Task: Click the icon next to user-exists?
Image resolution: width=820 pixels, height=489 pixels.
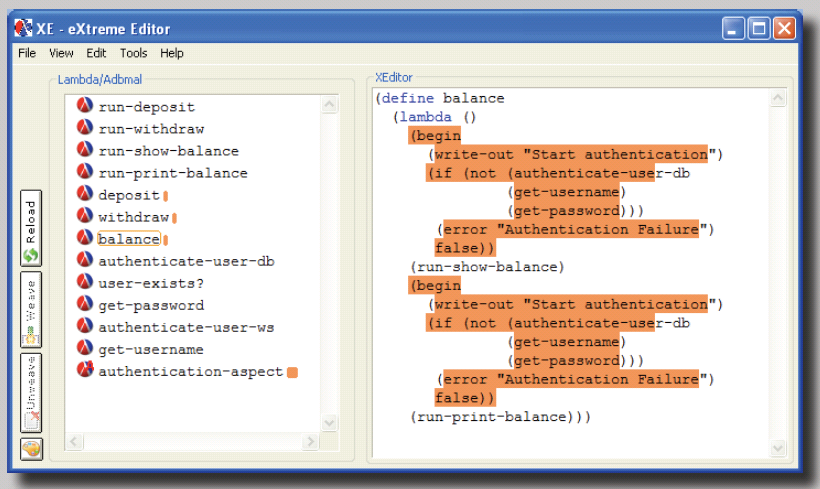Action: [85, 283]
